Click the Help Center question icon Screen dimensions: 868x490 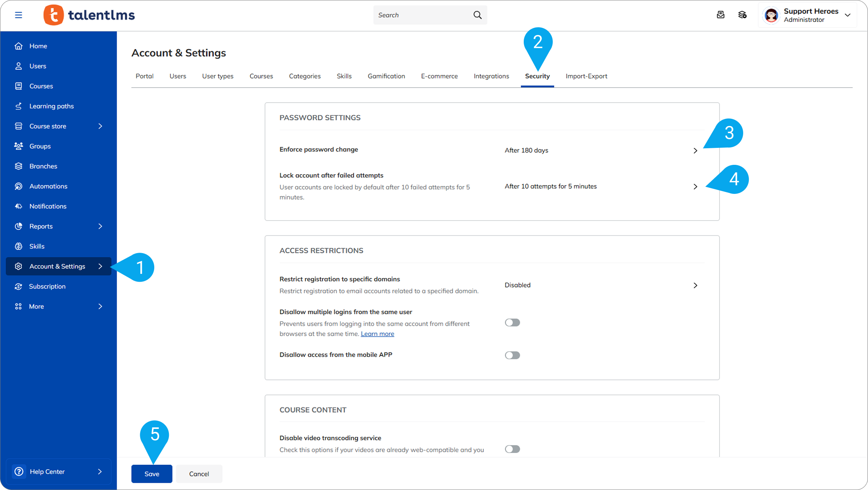[x=19, y=472]
